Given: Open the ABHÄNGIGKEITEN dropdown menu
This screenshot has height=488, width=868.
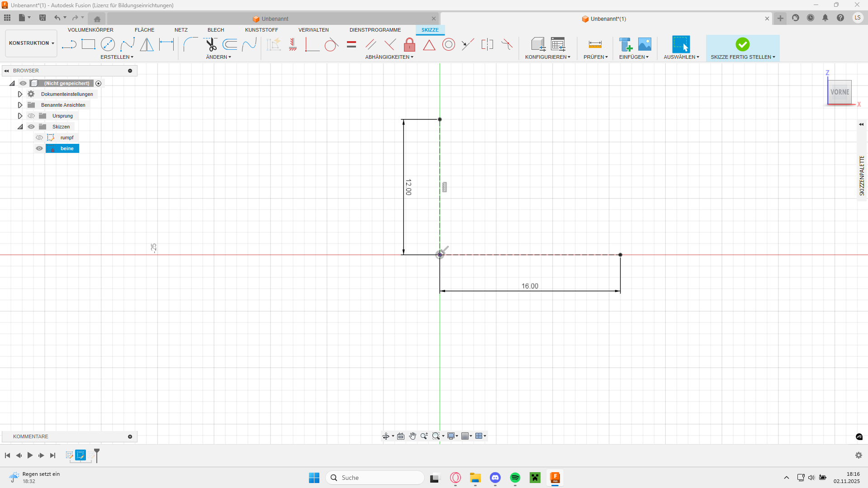Looking at the screenshot, I should tap(389, 57).
